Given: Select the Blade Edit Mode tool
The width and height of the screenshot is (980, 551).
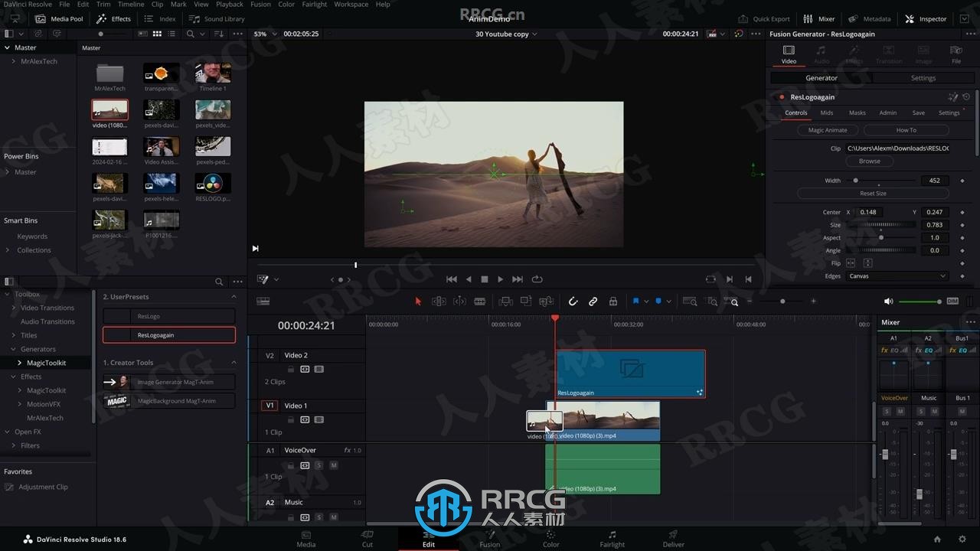Looking at the screenshot, I should (480, 302).
